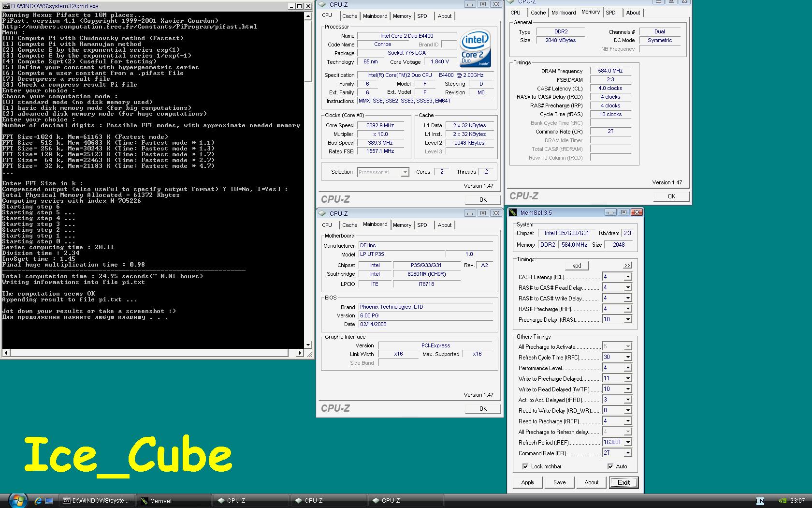Switch to Memory tab in CPU-Z processor window
Screen dimensions: 812x508
pyautogui.click(x=402, y=16)
